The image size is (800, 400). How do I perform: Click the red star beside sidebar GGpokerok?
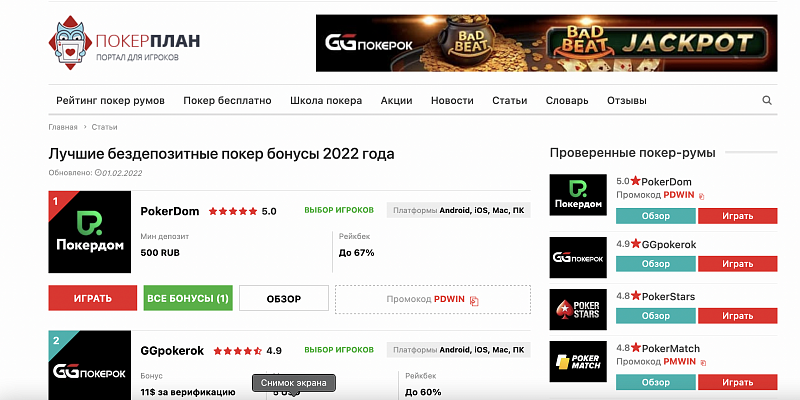coord(635,244)
